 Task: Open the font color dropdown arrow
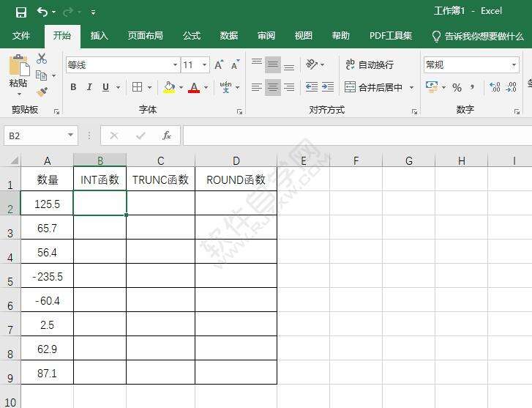[206, 88]
